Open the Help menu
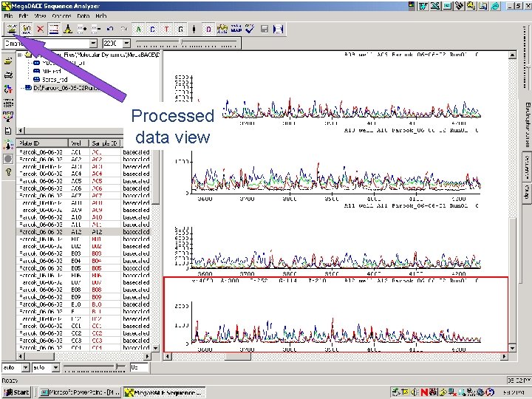Image resolution: width=532 pixels, height=399 pixels. pyautogui.click(x=100, y=16)
